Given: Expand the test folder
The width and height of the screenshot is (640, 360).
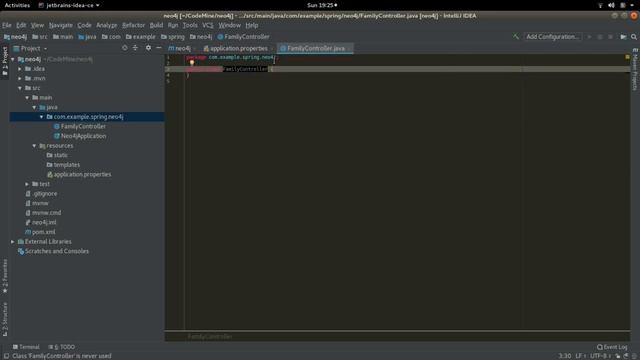Looking at the screenshot, I should tap(27, 184).
